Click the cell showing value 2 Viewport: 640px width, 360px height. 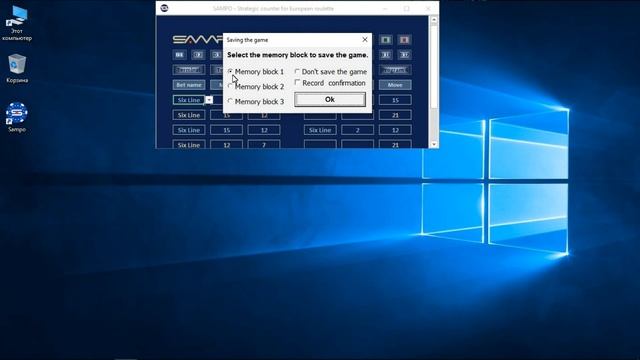357,130
